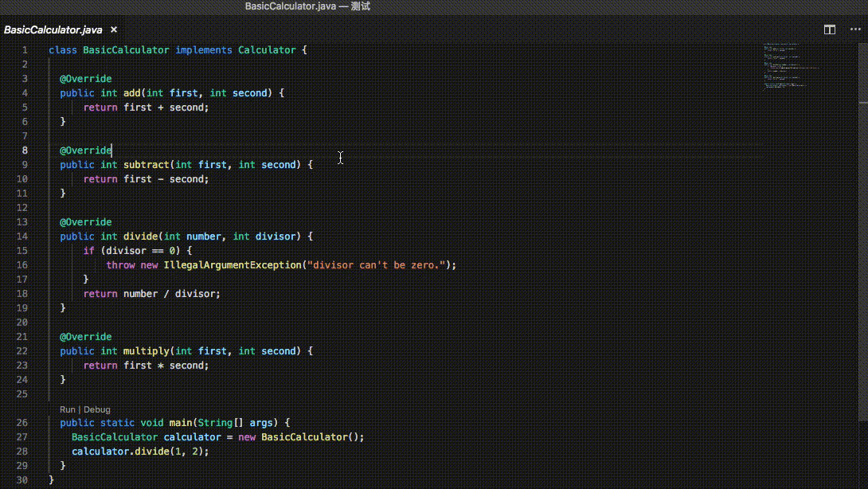Split the editor with the split icon

tap(829, 30)
